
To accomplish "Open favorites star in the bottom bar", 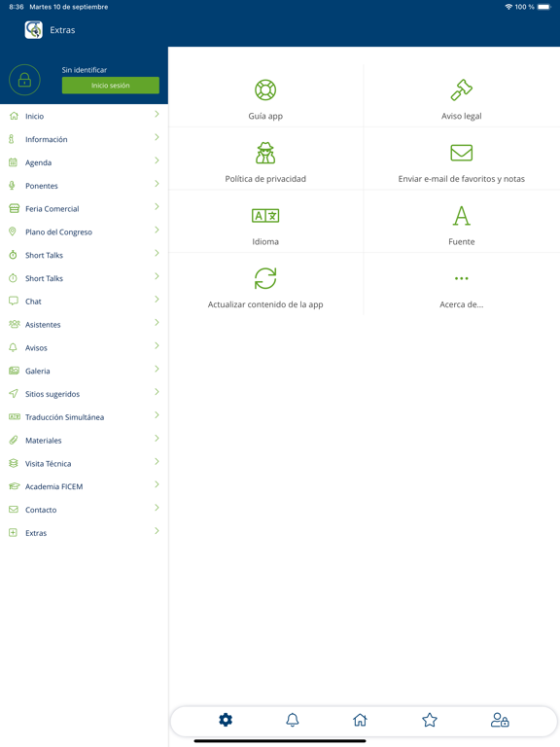I will pyautogui.click(x=430, y=720).
